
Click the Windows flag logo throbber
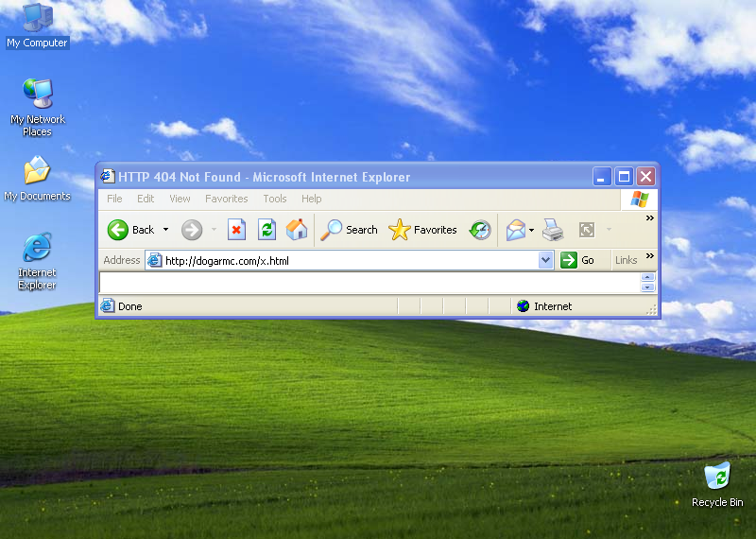coord(640,199)
